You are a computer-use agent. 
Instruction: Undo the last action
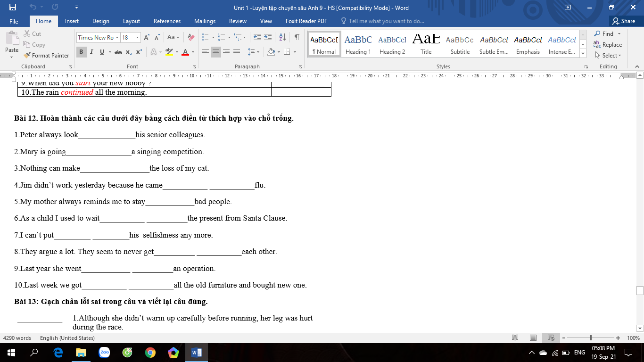[33, 7]
